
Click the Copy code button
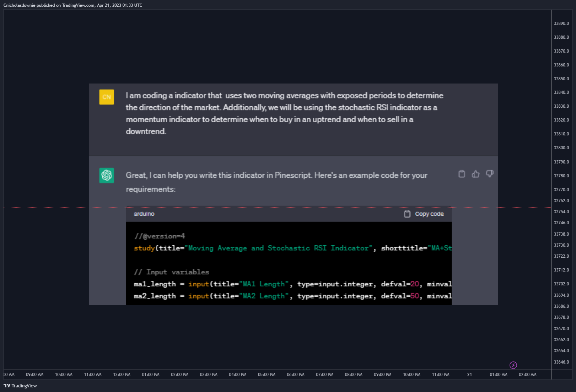(424, 214)
